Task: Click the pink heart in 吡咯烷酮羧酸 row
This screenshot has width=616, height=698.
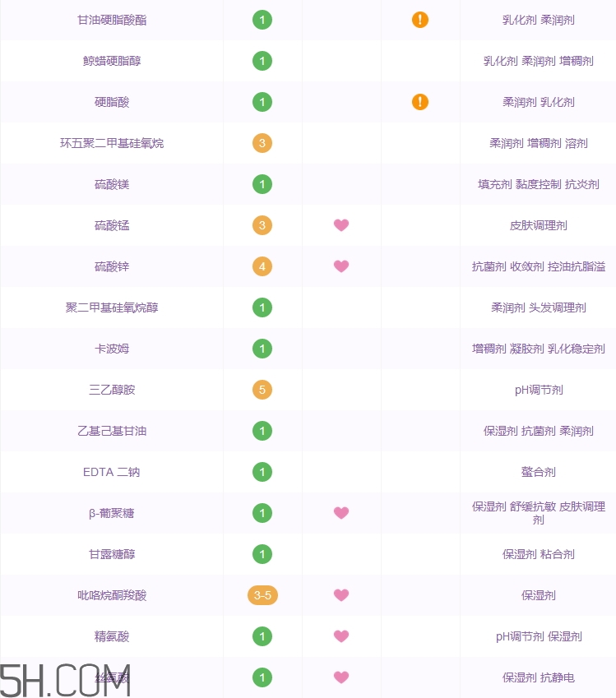Action: (x=341, y=595)
